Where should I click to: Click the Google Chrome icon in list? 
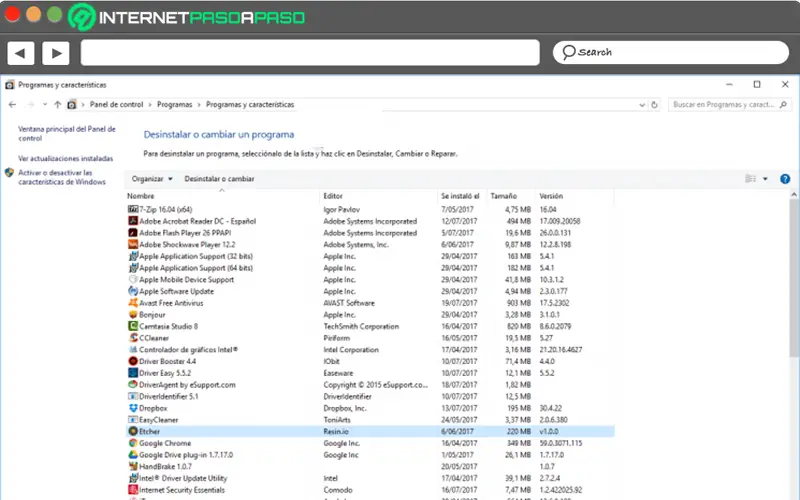[133, 442]
